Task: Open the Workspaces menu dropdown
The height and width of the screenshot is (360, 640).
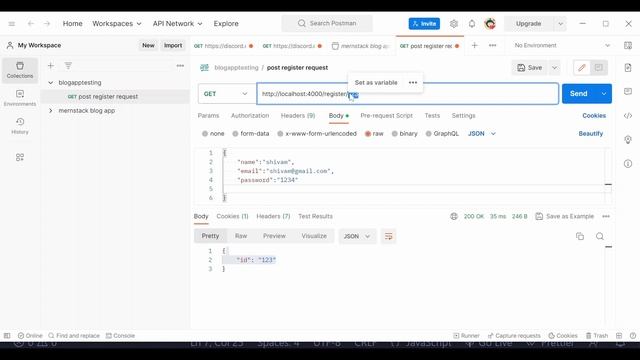Action: pyautogui.click(x=117, y=24)
